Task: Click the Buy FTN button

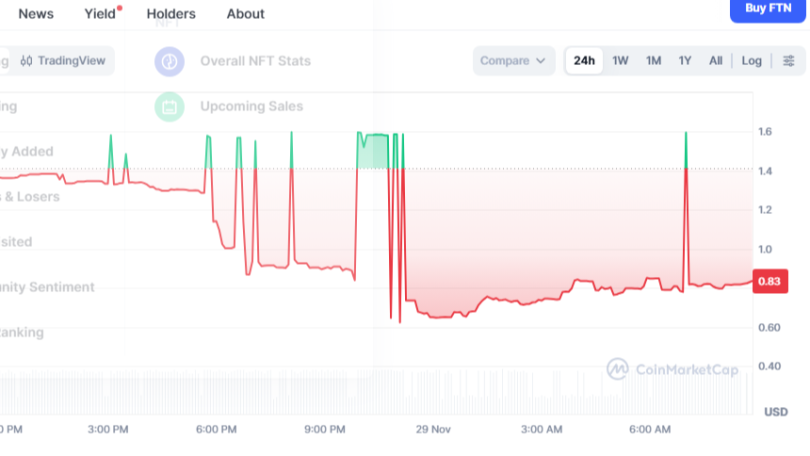Action: tap(768, 9)
